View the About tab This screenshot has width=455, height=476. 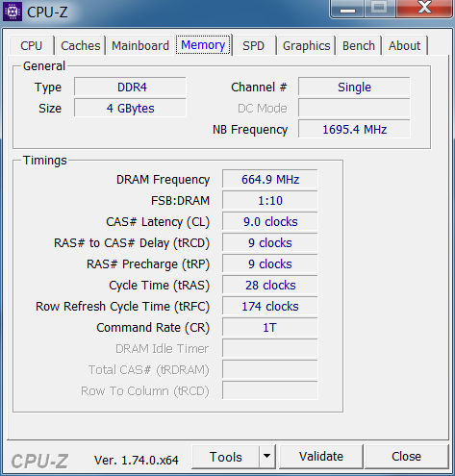click(x=404, y=45)
